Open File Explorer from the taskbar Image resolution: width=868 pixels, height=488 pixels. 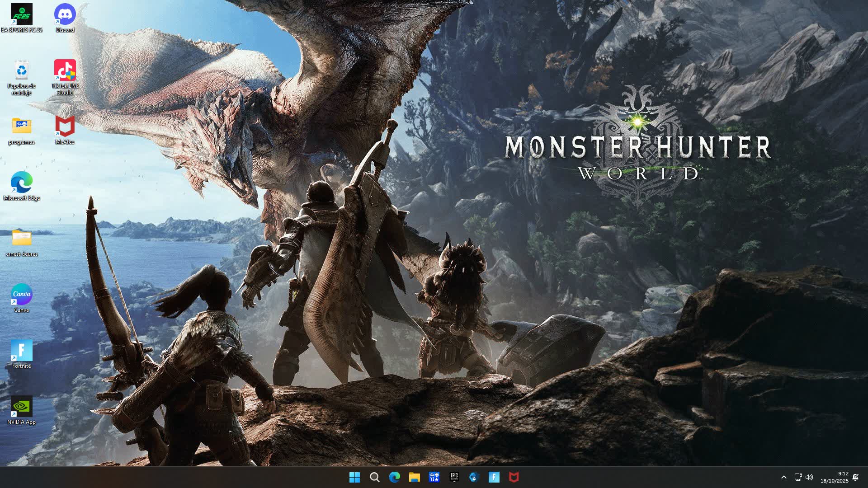[415, 477]
